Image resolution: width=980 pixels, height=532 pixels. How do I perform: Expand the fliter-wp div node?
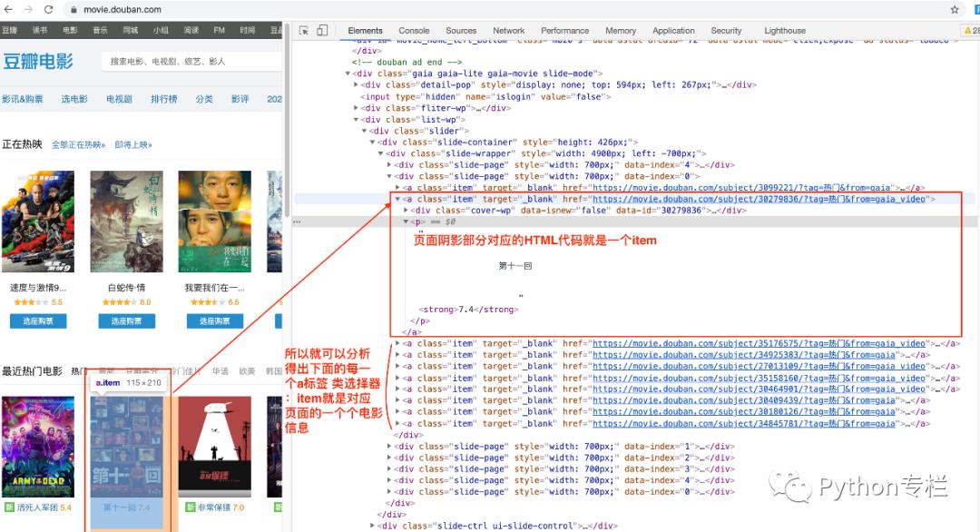coord(357,107)
